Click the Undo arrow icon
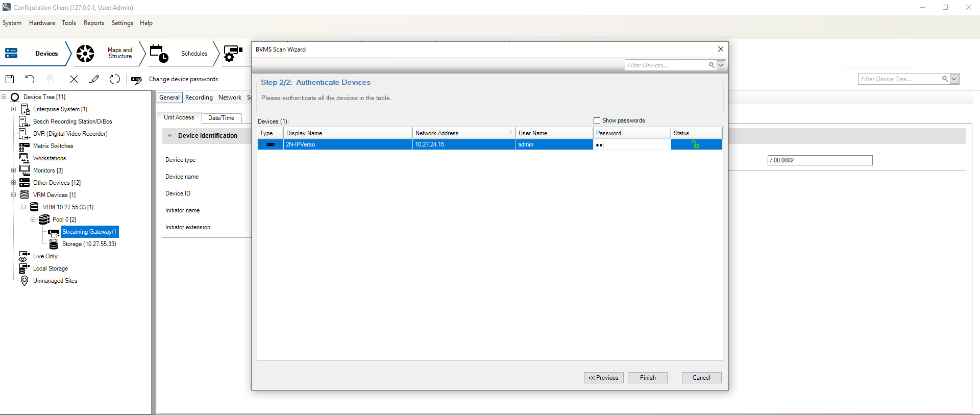The height and width of the screenshot is (415, 980). pos(30,79)
